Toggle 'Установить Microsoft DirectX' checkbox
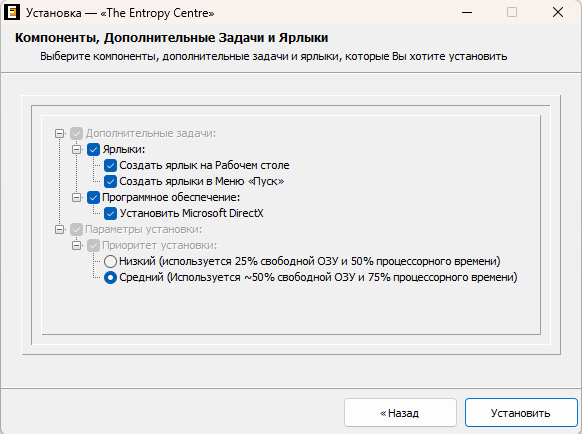The image size is (582, 434). [110, 213]
